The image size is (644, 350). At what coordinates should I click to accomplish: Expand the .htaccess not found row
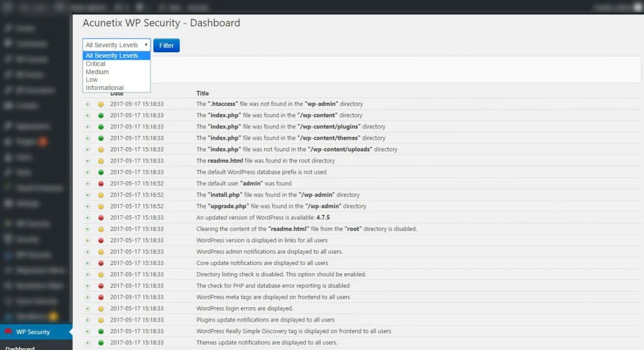tap(87, 104)
